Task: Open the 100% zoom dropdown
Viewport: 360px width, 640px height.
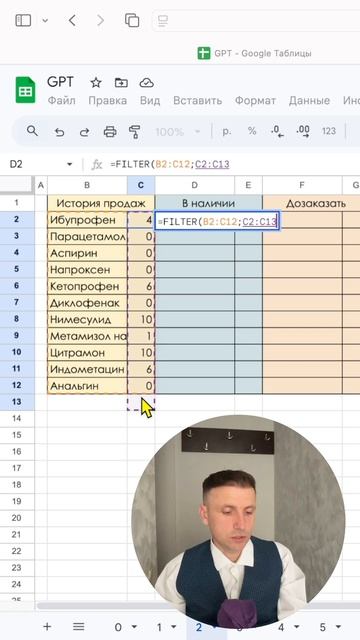Action: [x=178, y=132]
